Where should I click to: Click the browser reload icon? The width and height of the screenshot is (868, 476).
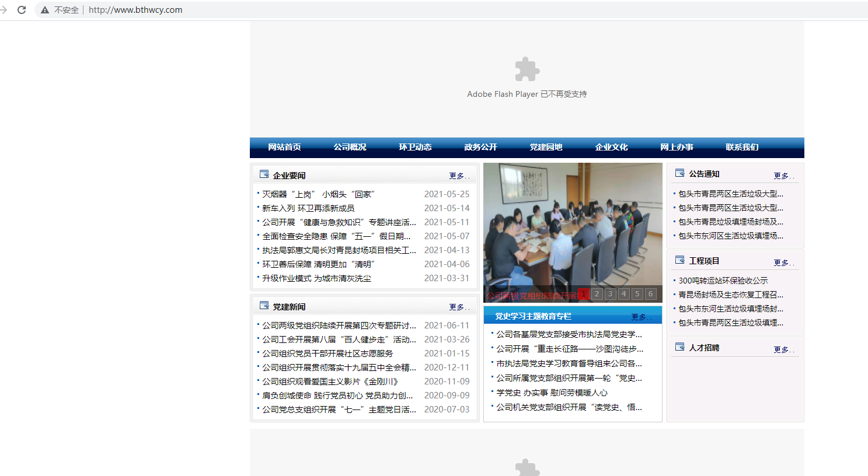click(x=22, y=10)
